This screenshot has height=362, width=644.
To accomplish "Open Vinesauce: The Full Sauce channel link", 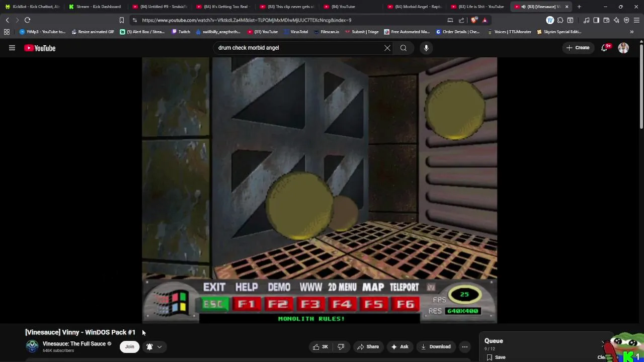I will (74, 344).
